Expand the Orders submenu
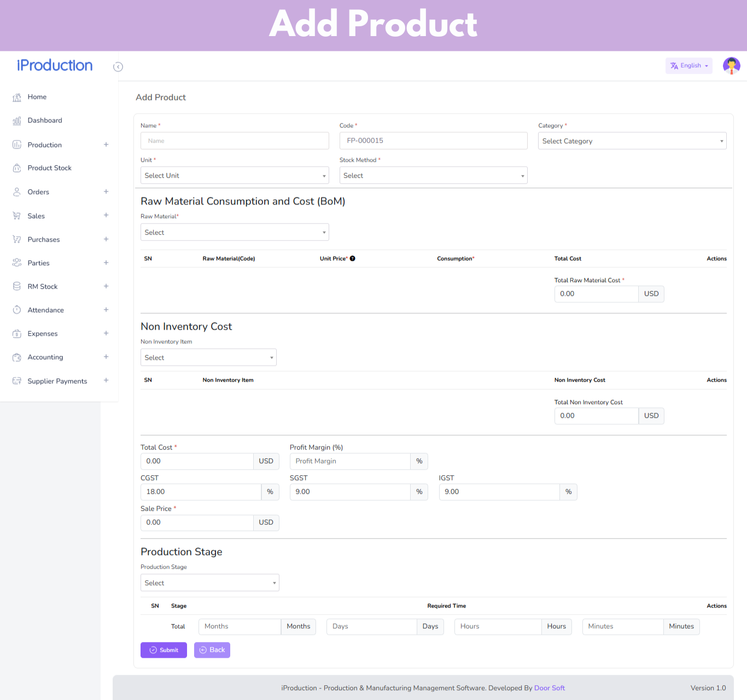 [106, 192]
